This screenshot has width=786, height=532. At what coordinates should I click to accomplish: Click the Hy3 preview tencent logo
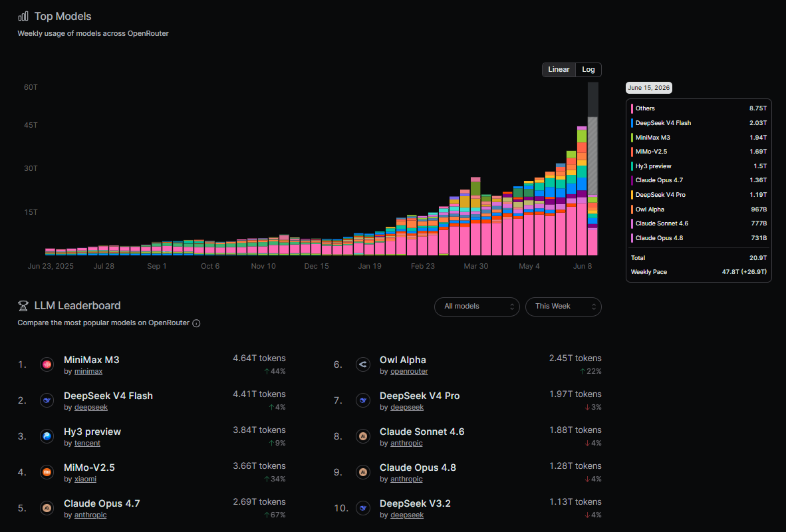(47, 436)
